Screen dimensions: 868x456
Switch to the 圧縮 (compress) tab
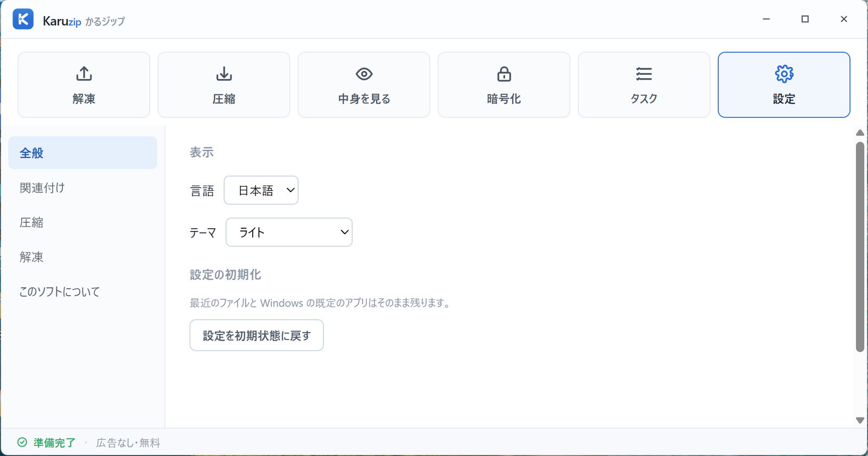pyautogui.click(x=224, y=85)
